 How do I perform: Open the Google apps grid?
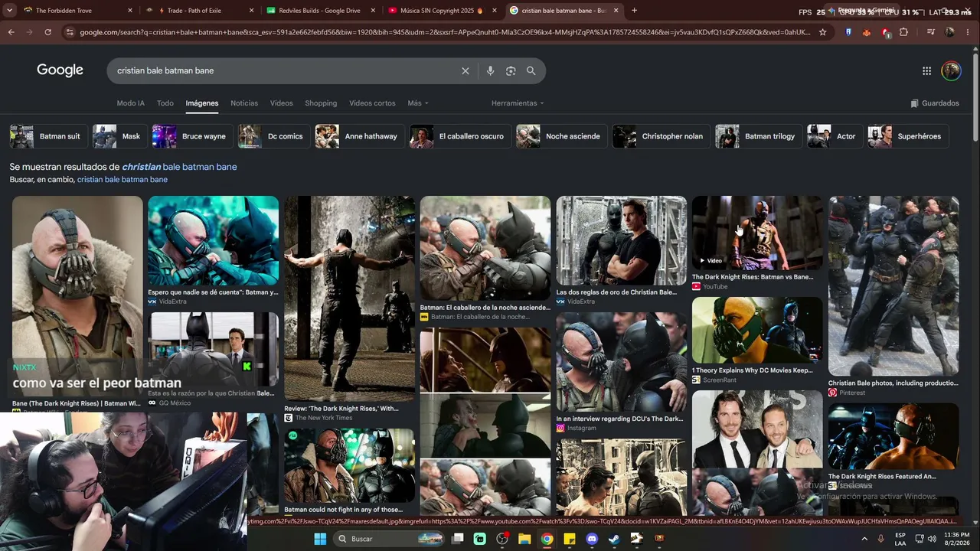[926, 71]
